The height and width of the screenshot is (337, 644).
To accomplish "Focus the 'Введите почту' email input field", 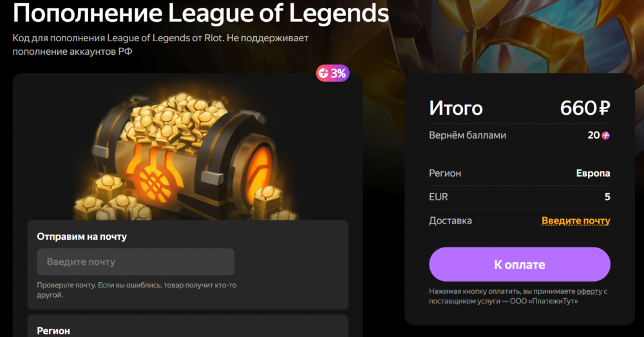I will click(x=135, y=262).
